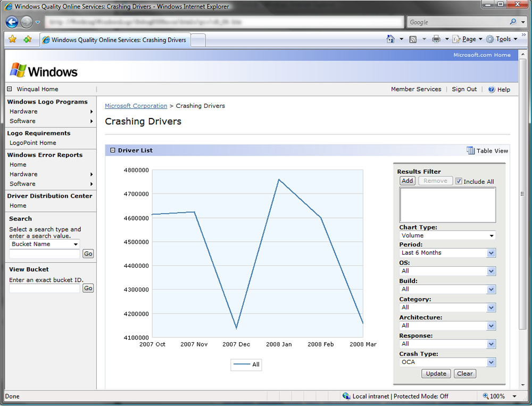
Task: Open Home under Windows Error Reports
Action: point(18,164)
